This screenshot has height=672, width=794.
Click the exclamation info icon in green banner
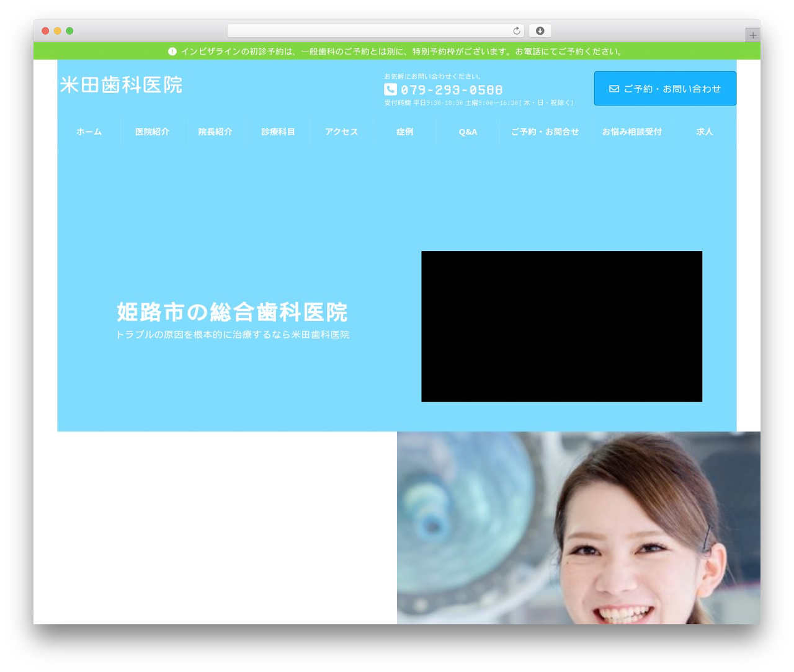coord(172,51)
